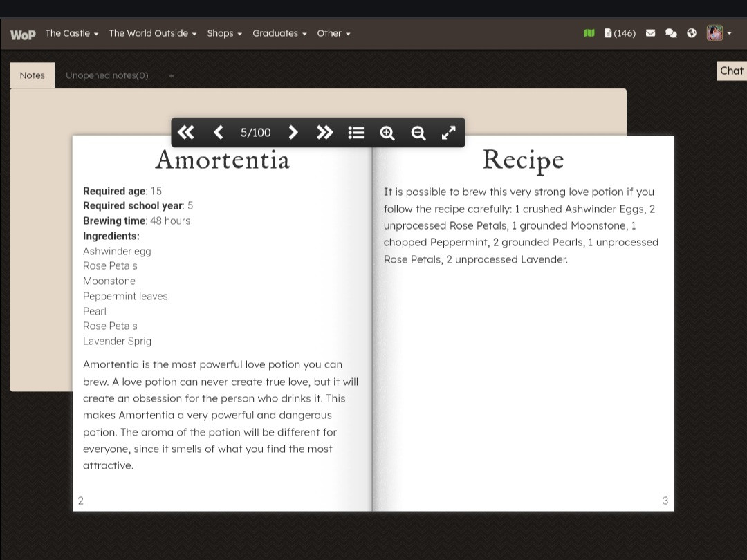747x560 pixels.
Task: Zoom out of the book
Action: tap(418, 133)
